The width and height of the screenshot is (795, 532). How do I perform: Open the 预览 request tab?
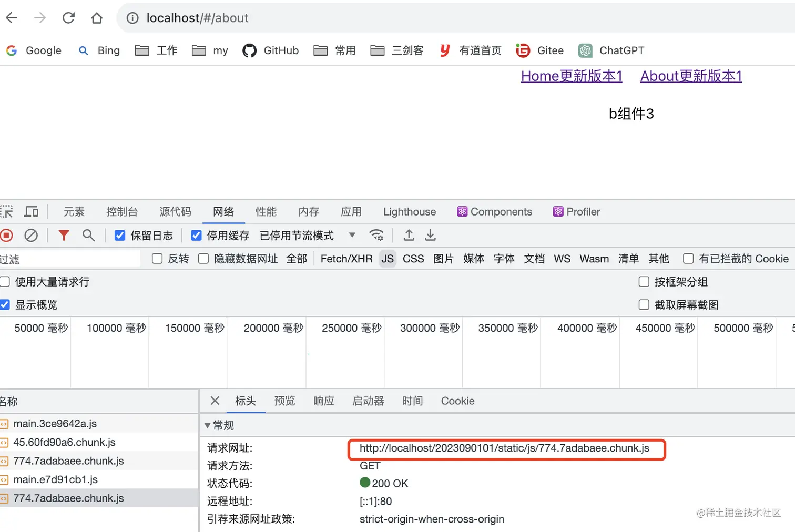[x=284, y=401]
